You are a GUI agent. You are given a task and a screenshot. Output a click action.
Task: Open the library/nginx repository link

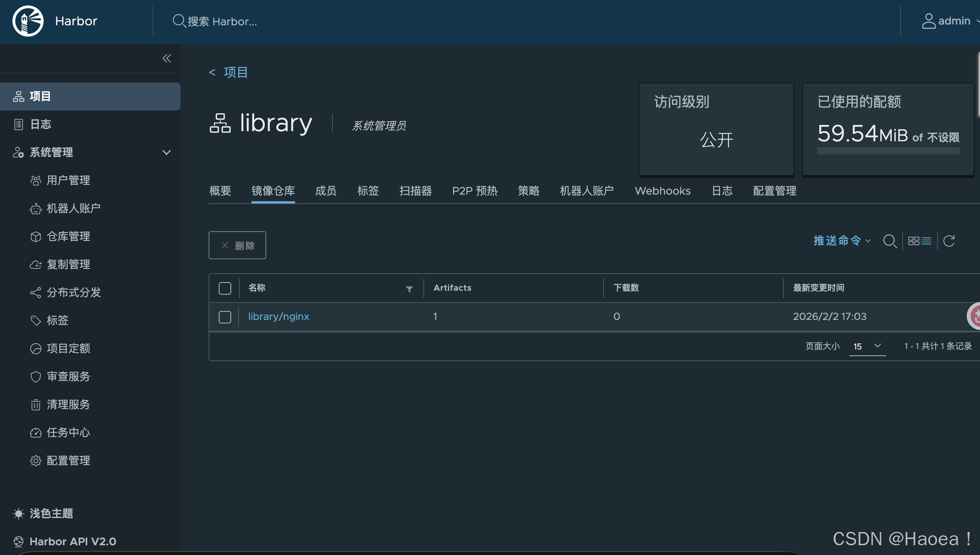click(x=279, y=317)
